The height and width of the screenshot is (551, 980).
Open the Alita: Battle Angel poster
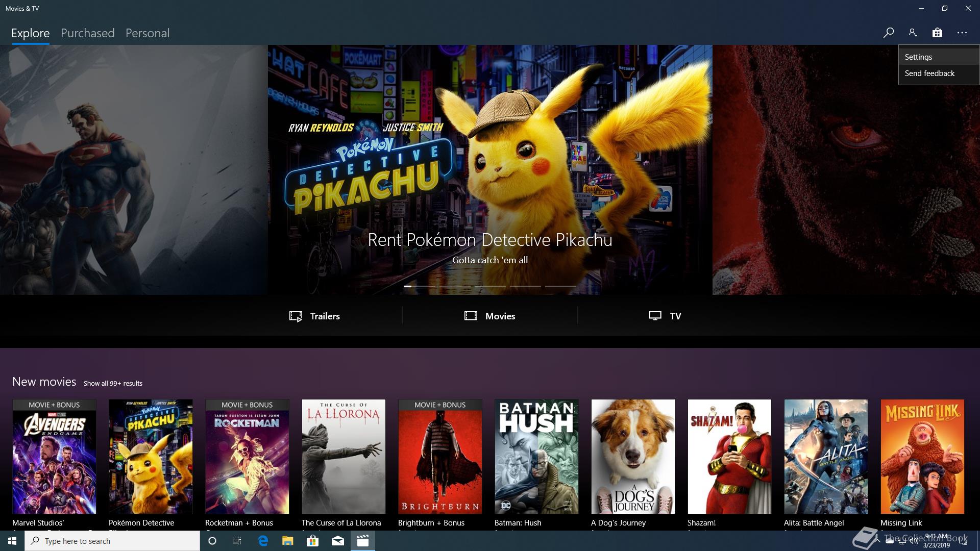pos(826,457)
